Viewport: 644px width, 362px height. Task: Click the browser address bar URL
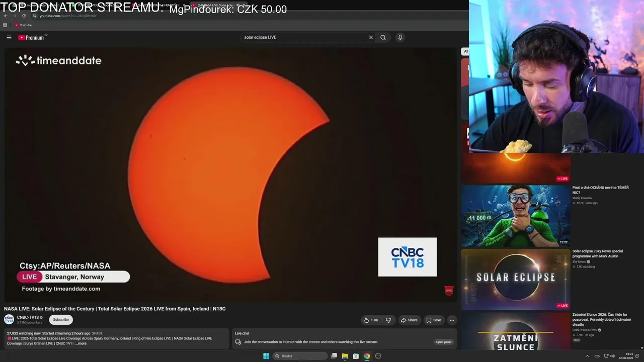[x=68, y=16]
